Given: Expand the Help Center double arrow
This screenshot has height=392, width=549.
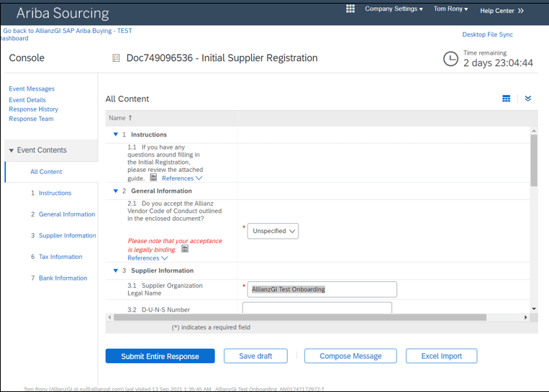Looking at the screenshot, I should [x=521, y=11].
